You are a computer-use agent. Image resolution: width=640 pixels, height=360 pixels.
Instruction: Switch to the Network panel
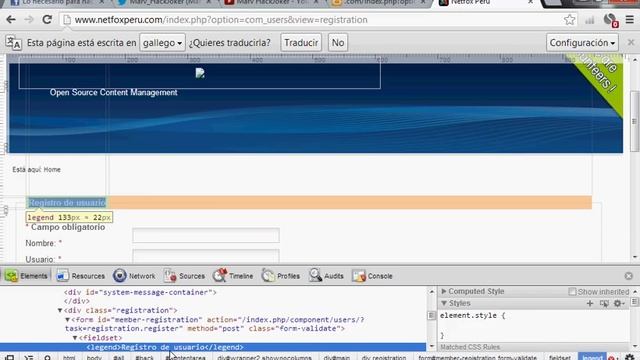tap(134, 276)
